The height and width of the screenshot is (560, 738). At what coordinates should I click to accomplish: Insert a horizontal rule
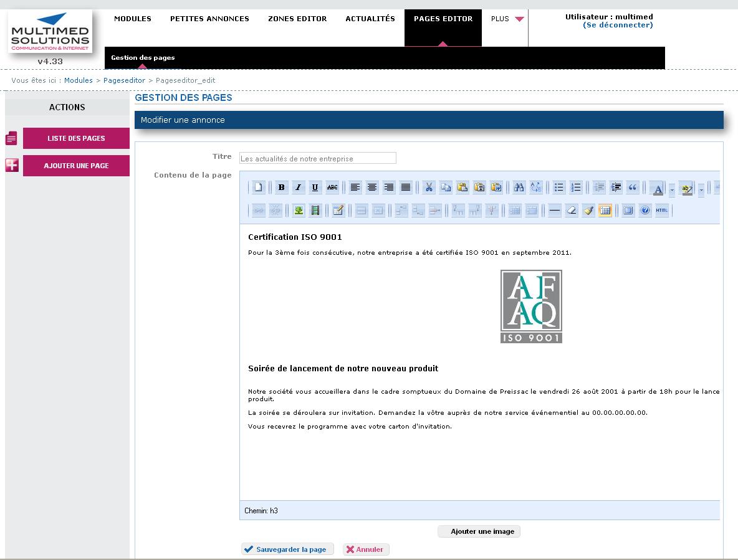(x=555, y=210)
